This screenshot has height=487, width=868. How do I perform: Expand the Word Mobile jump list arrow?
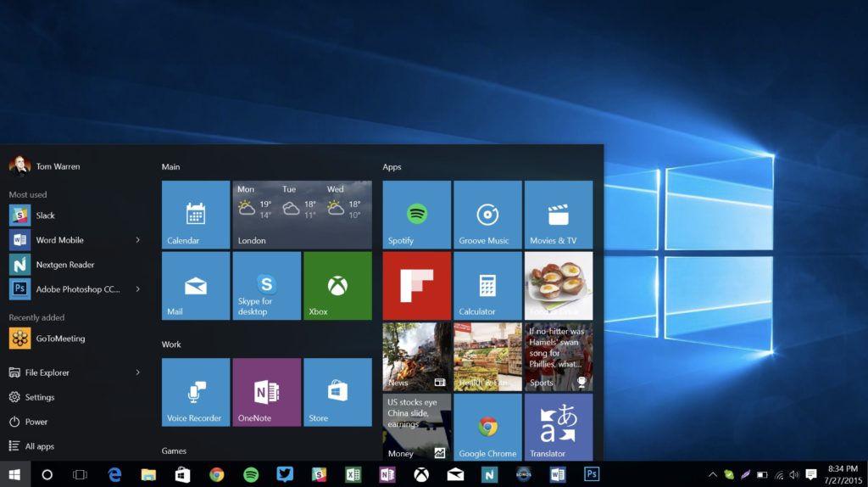pos(137,240)
